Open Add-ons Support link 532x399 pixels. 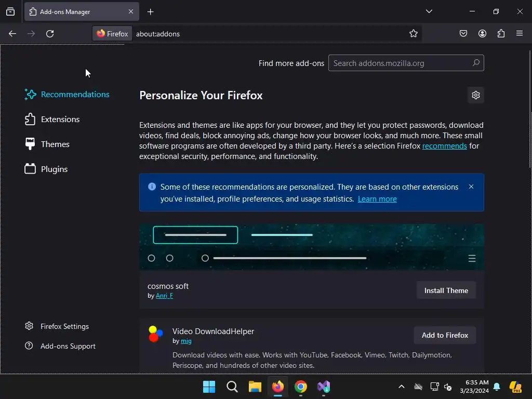click(60, 346)
